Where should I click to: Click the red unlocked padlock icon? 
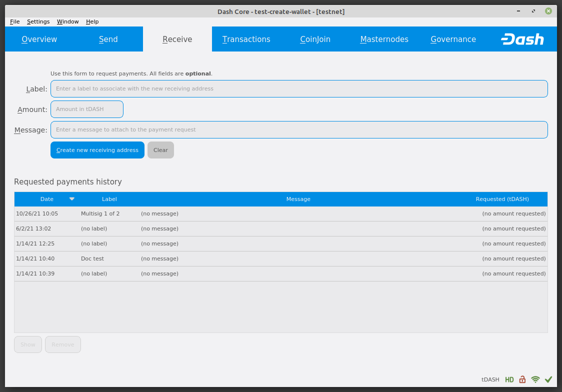point(522,379)
